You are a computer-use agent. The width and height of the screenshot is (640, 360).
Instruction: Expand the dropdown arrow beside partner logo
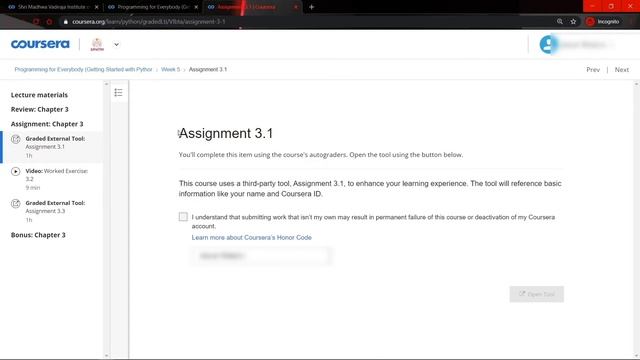(x=116, y=44)
